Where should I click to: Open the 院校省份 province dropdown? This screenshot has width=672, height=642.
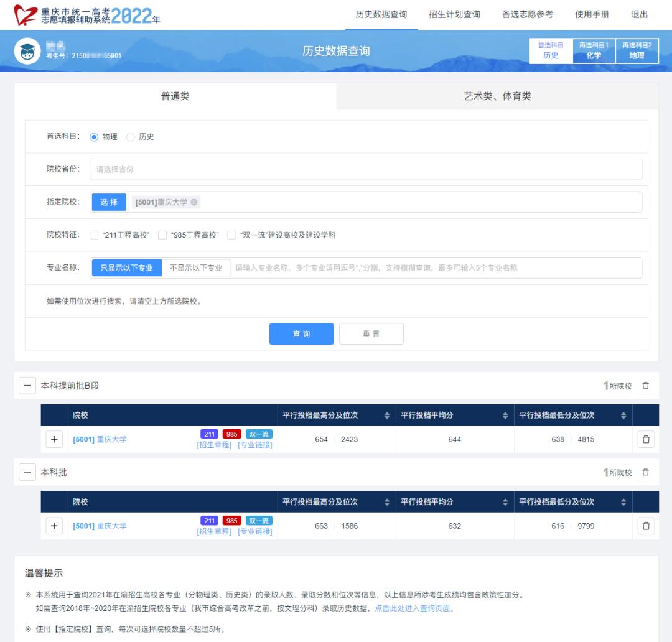click(366, 169)
